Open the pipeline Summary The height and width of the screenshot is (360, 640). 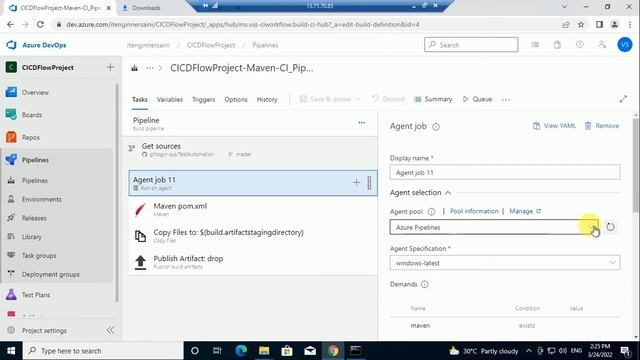[433, 99]
